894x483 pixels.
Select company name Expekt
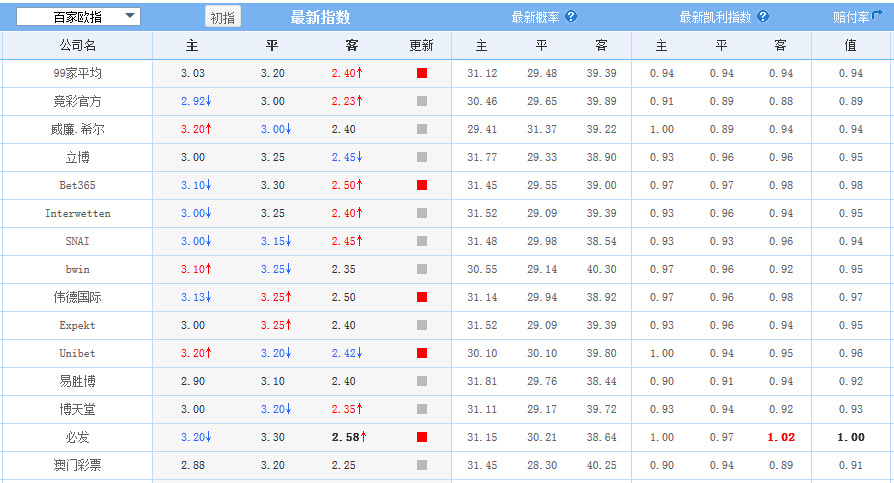pyautogui.click(x=78, y=324)
